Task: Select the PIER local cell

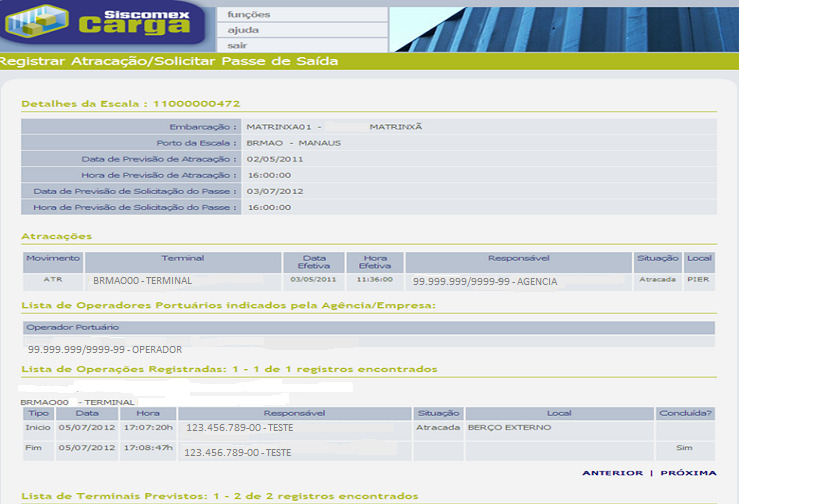Action: coord(699,280)
